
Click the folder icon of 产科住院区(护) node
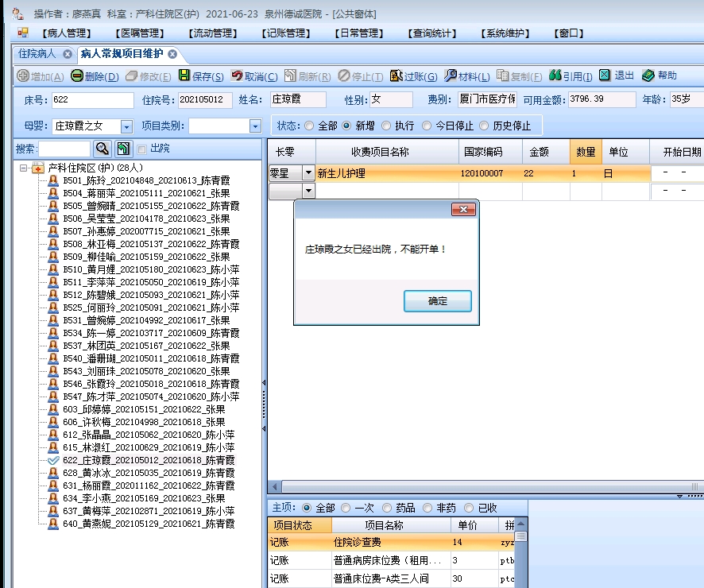(x=39, y=168)
